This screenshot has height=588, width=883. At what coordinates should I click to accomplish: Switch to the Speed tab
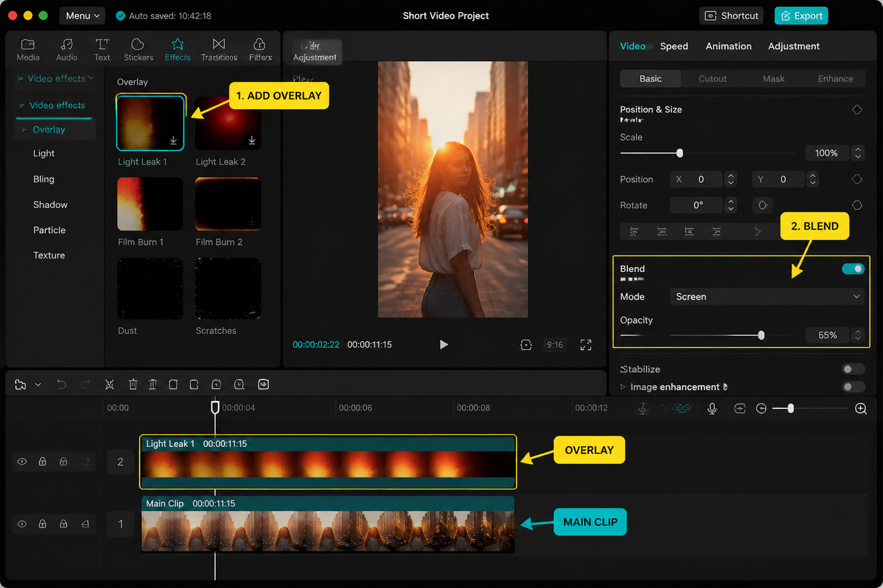coord(674,46)
